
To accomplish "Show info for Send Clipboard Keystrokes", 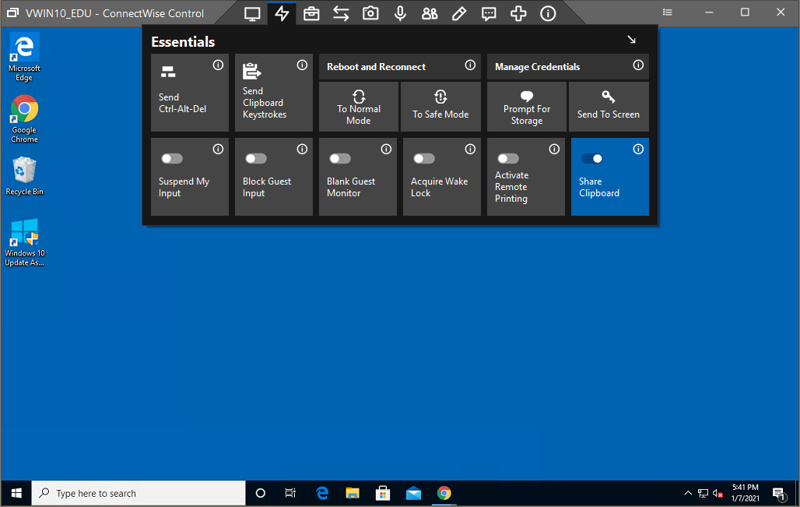I will 302,65.
